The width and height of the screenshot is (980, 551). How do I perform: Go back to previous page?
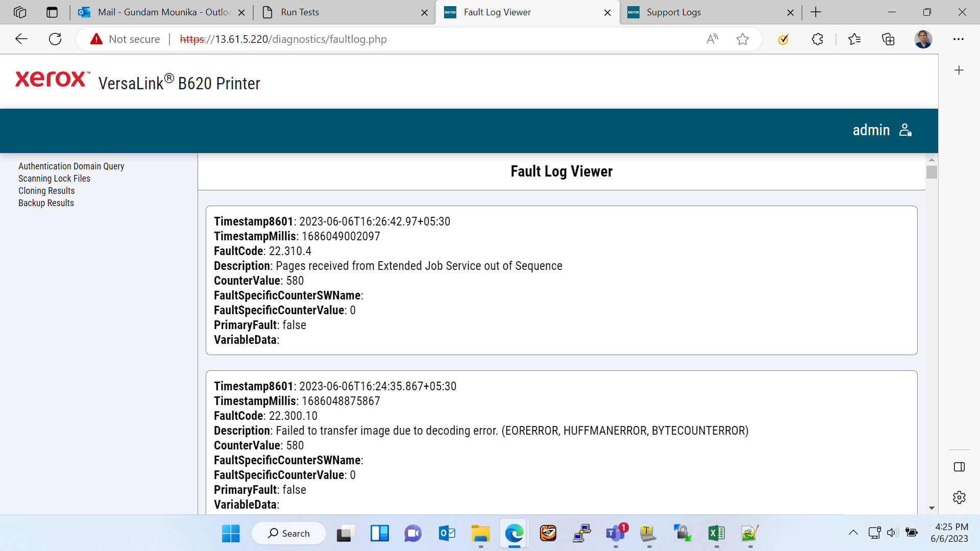[21, 39]
